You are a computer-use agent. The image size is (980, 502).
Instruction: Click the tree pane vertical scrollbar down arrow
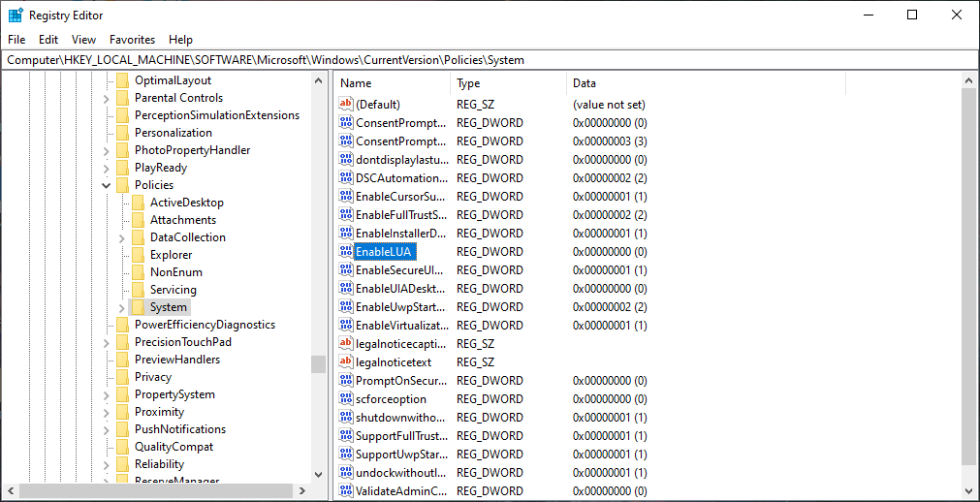click(319, 475)
